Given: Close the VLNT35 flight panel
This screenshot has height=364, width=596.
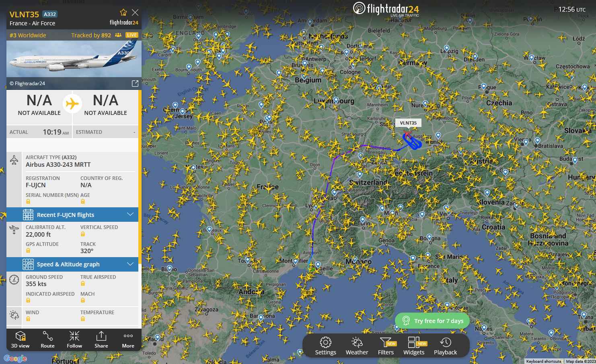Looking at the screenshot, I should pyautogui.click(x=135, y=12).
